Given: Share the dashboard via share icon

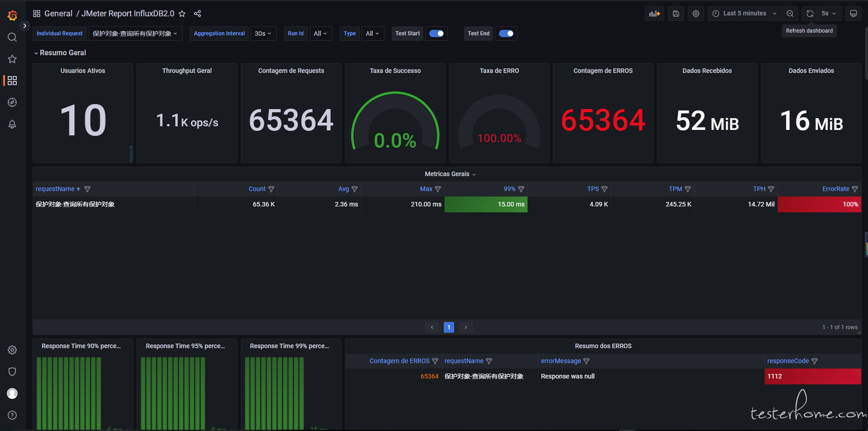Looking at the screenshot, I should [197, 14].
